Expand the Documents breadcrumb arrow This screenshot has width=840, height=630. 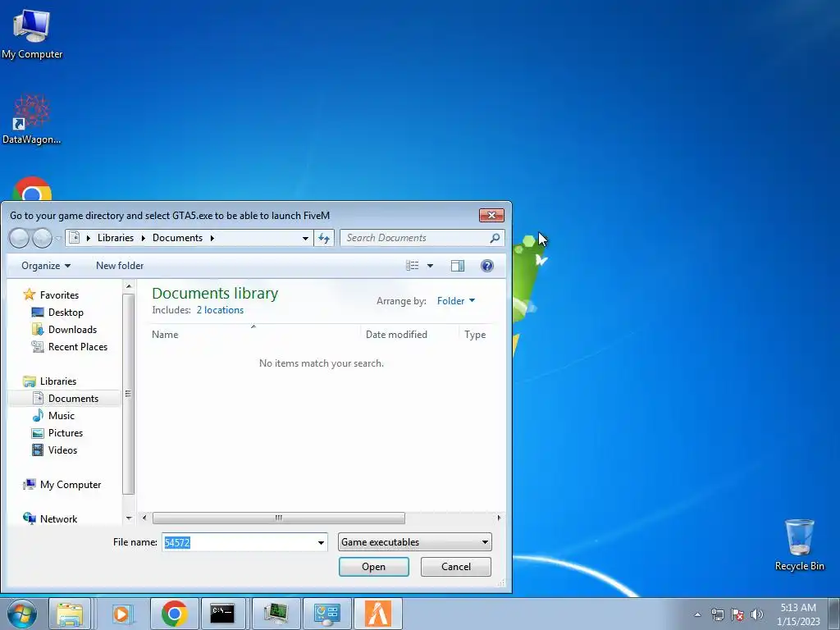[212, 238]
